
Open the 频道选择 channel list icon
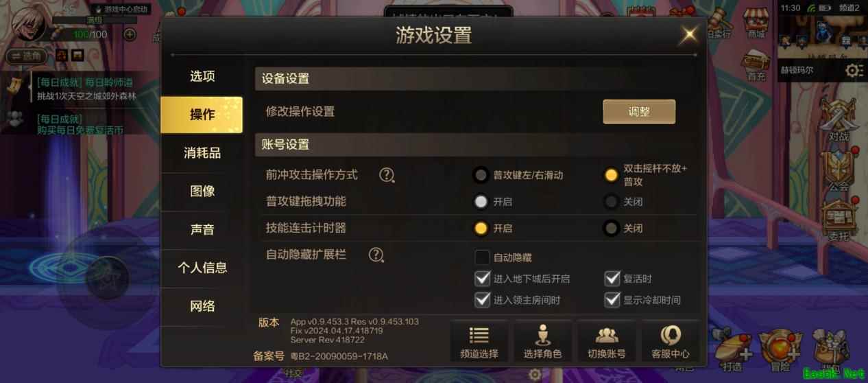pos(479,341)
